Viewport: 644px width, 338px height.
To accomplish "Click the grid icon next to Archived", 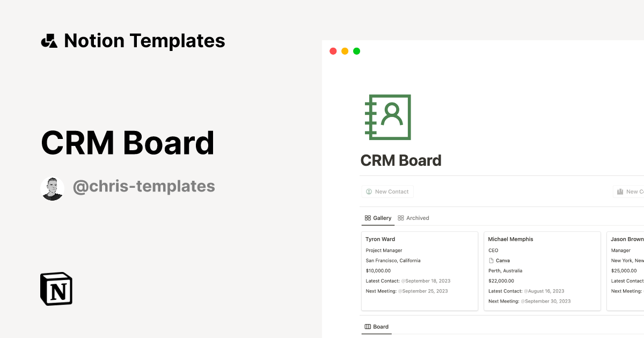I will point(400,218).
